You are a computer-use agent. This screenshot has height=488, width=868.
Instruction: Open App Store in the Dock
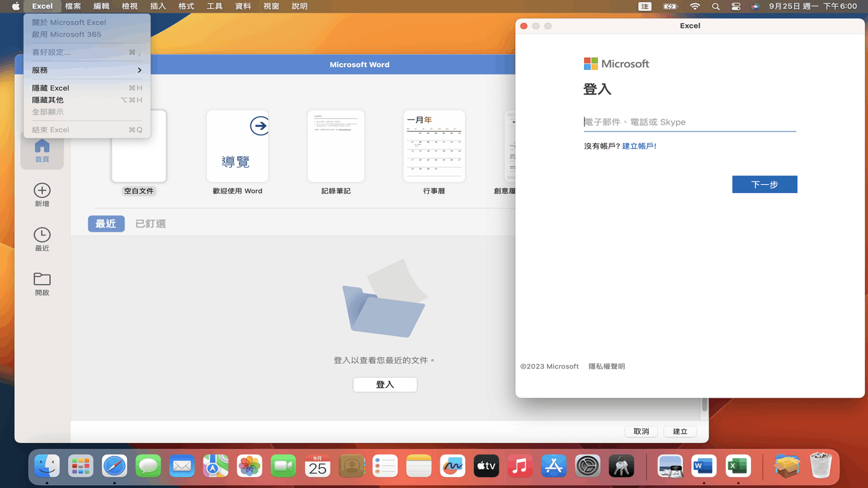pos(553,467)
